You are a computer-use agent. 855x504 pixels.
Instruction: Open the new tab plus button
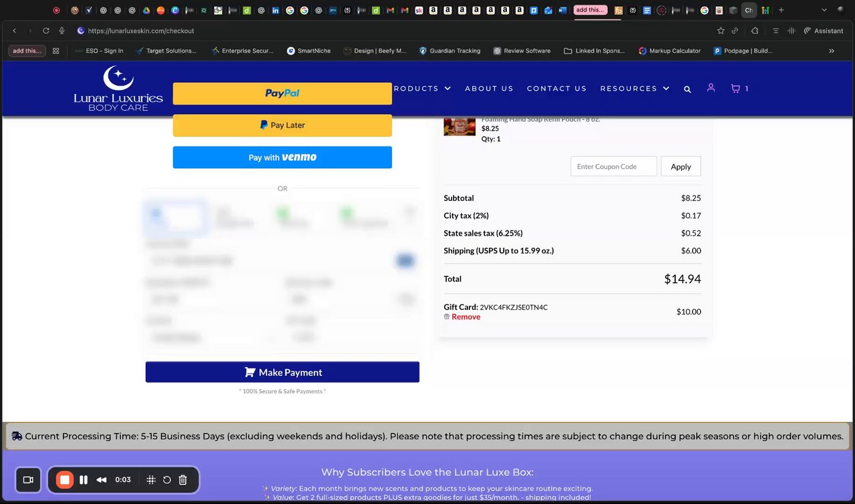coord(782,10)
